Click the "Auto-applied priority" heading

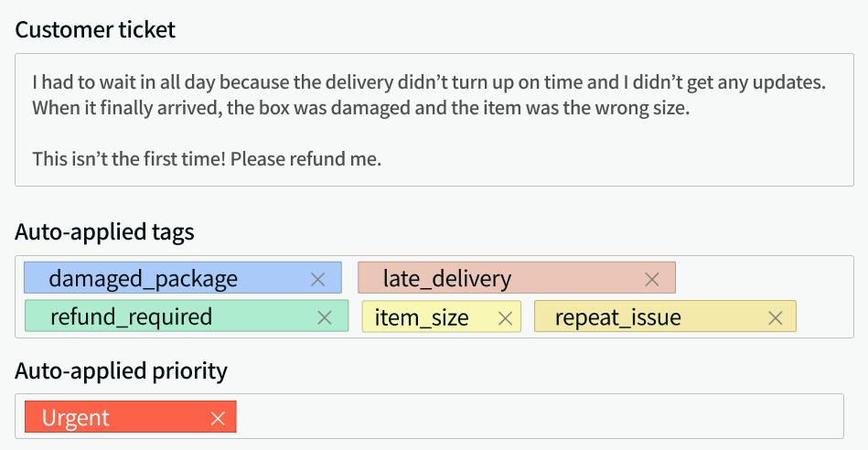pyautogui.click(x=121, y=370)
